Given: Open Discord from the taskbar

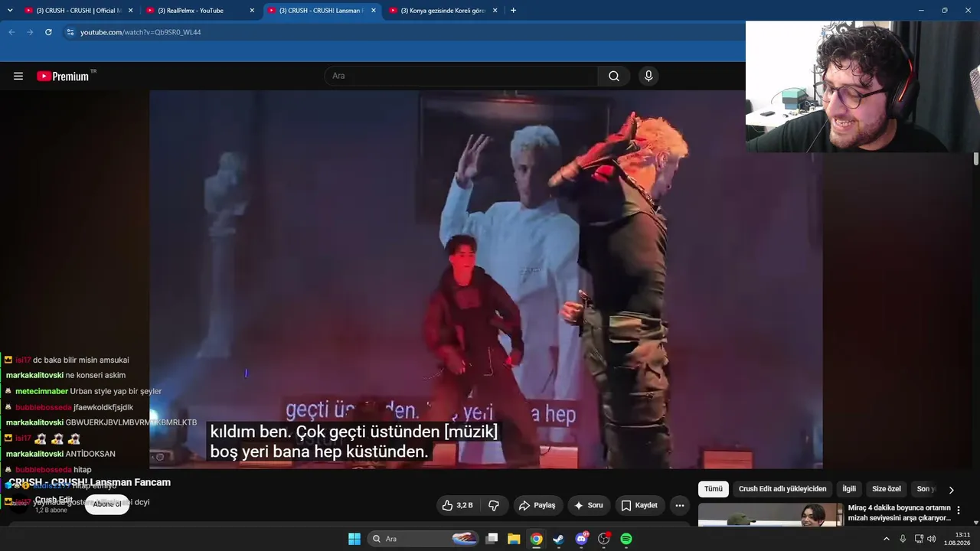Looking at the screenshot, I should tap(582, 539).
